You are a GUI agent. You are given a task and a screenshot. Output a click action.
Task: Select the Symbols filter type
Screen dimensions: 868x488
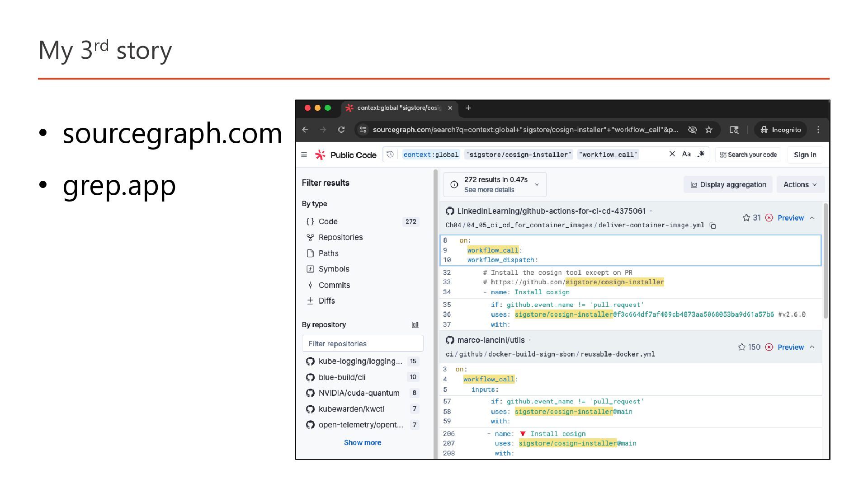point(334,269)
